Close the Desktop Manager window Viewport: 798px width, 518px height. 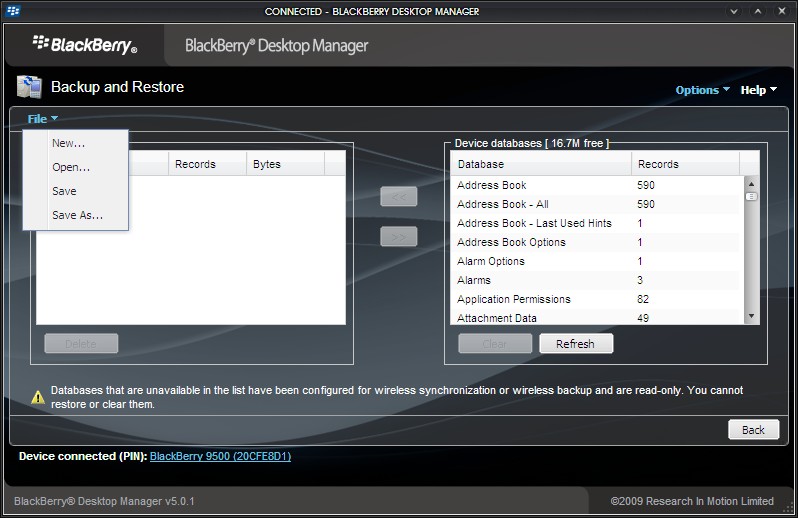point(782,11)
